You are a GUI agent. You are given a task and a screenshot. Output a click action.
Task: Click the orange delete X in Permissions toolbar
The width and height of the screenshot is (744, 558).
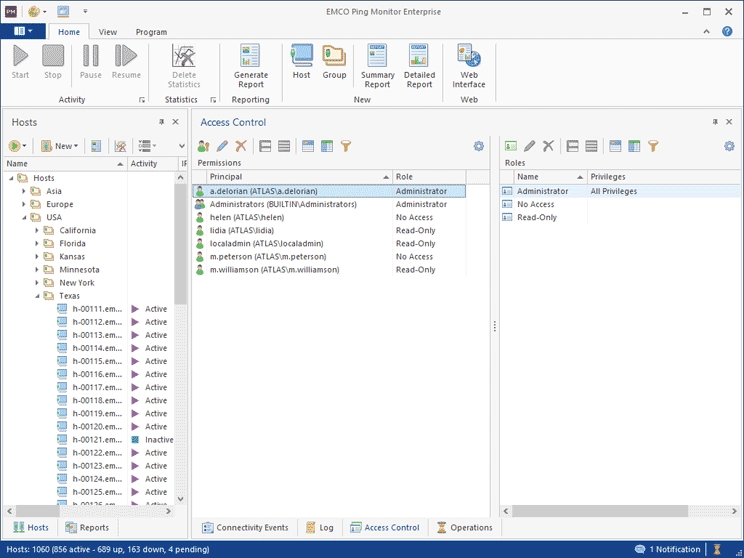pos(241,146)
